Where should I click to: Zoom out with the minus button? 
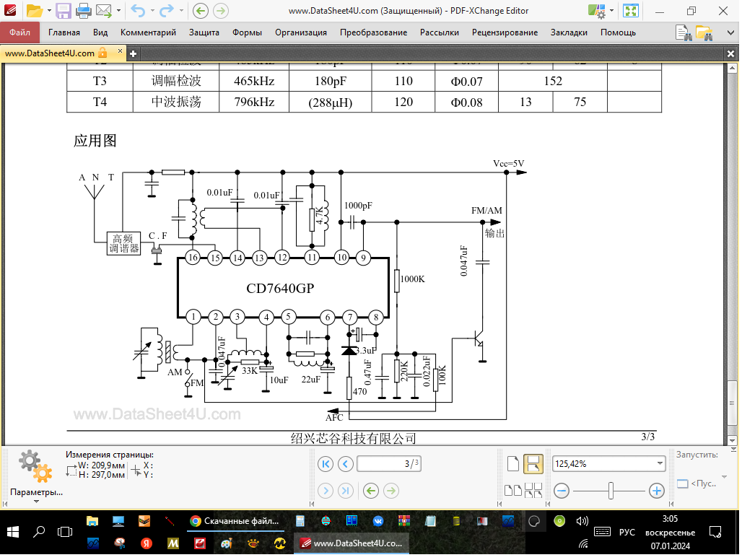[562, 491]
